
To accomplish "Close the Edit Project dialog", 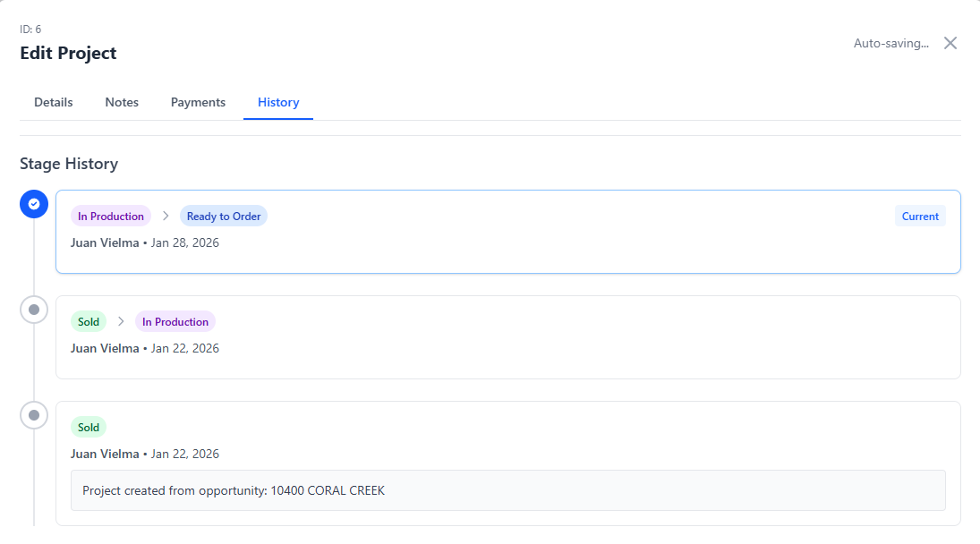I will pyautogui.click(x=950, y=43).
